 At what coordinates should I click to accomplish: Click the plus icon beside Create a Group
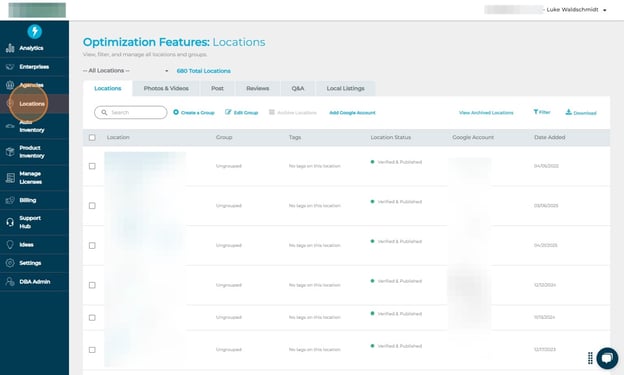176,112
